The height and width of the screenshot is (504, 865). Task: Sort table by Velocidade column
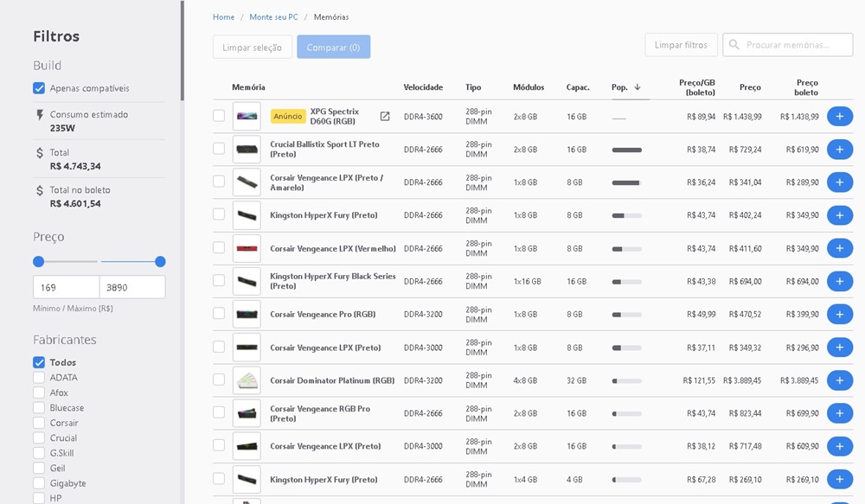click(423, 87)
